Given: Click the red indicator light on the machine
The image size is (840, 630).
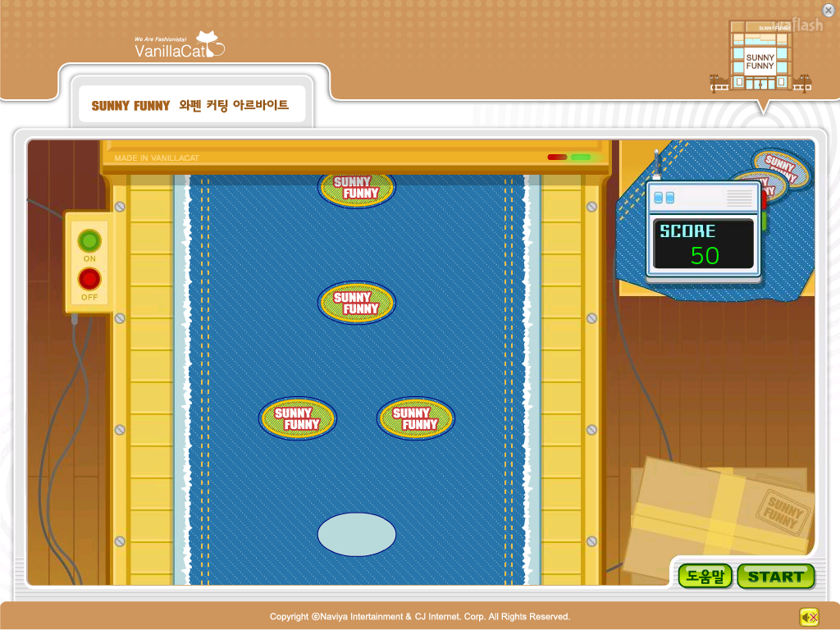Looking at the screenshot, I should point(557,157).
